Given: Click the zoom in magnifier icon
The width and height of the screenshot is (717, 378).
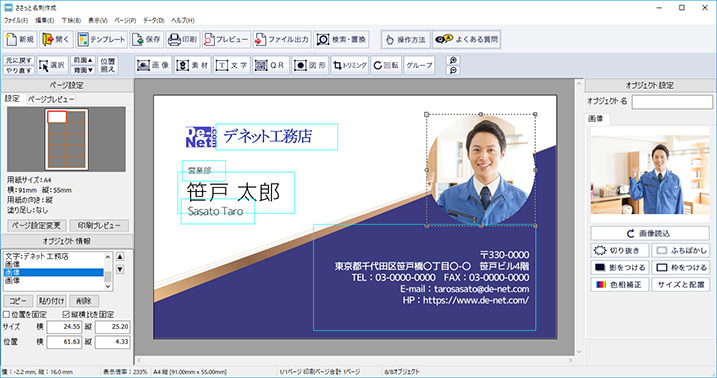Looking at the screenshot, I should [453, 60].
